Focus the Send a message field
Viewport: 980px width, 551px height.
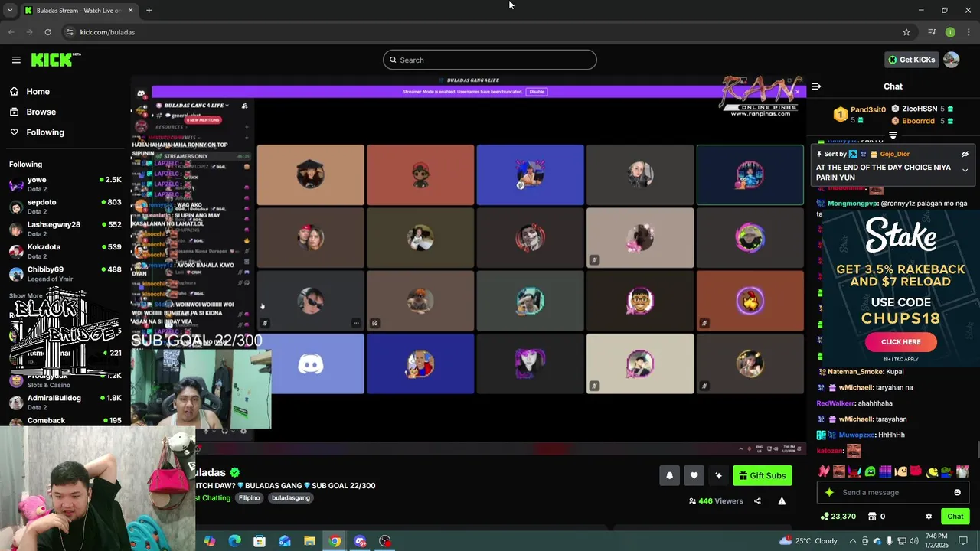(x=892, y=492)
